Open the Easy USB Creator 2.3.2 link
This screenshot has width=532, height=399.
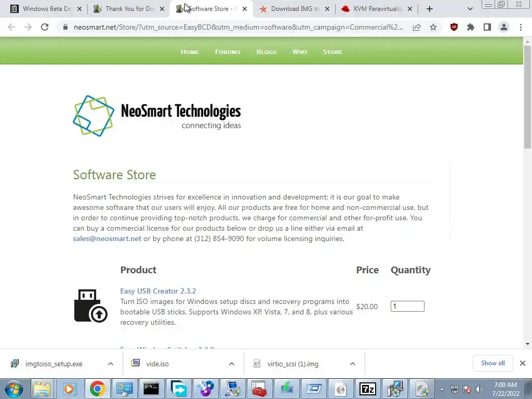click(x=158, y=291)
